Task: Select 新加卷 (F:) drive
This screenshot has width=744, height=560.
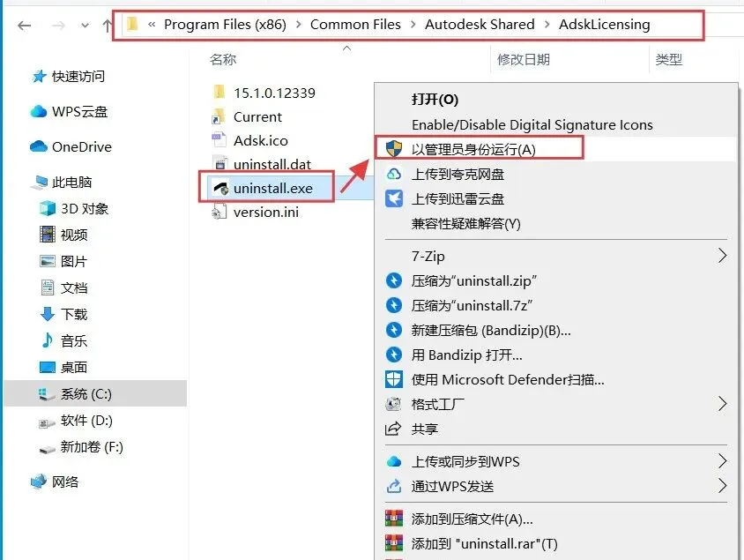Action: point(92,447)
